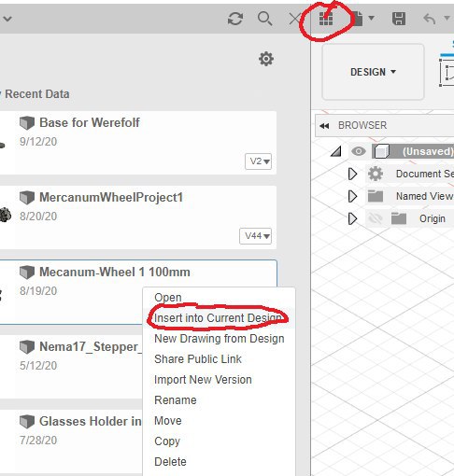Click thumbnail of MercanumWheelProject1

tap(6, 215)
